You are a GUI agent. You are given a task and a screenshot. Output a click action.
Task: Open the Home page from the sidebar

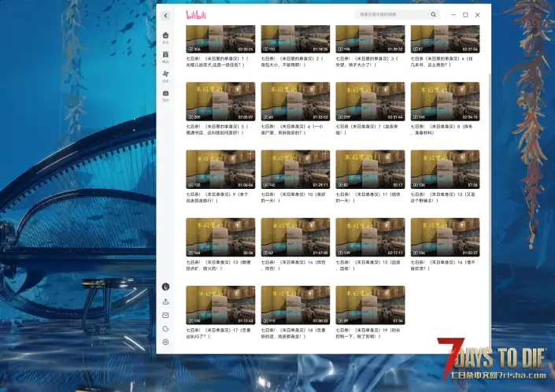[x=165, y=36]
